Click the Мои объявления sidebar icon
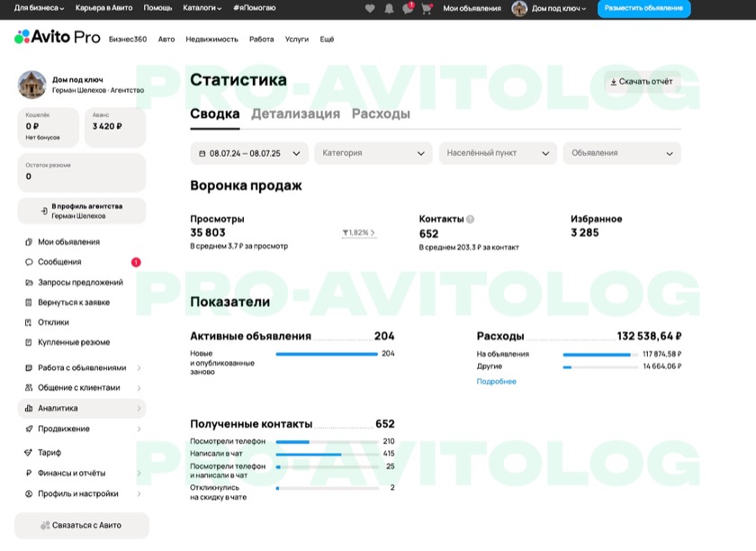The height and width of the screenshot is (551, 756). pyautogui.click(x=29, y=241)
